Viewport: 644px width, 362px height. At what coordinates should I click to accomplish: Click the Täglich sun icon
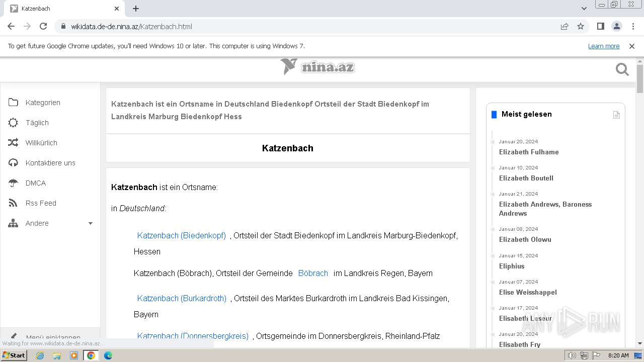coord(13,123)
